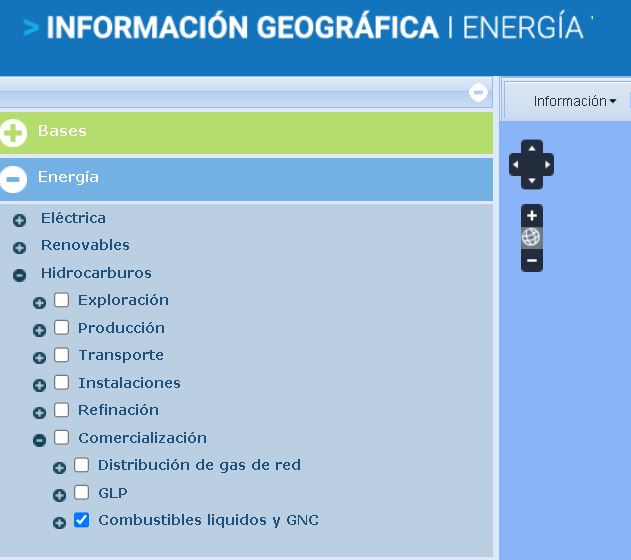This screenshot has height=560, width=631.
Task: Enable the Exploración layer checkbox
Action: coord(62,299)
